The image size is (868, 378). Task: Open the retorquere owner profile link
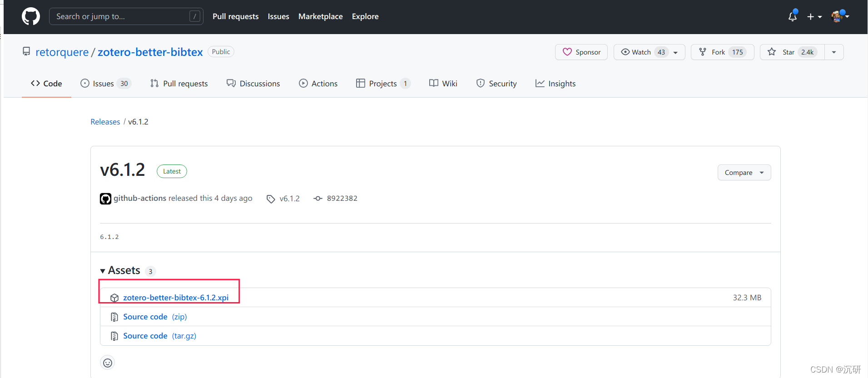point(62,52)
